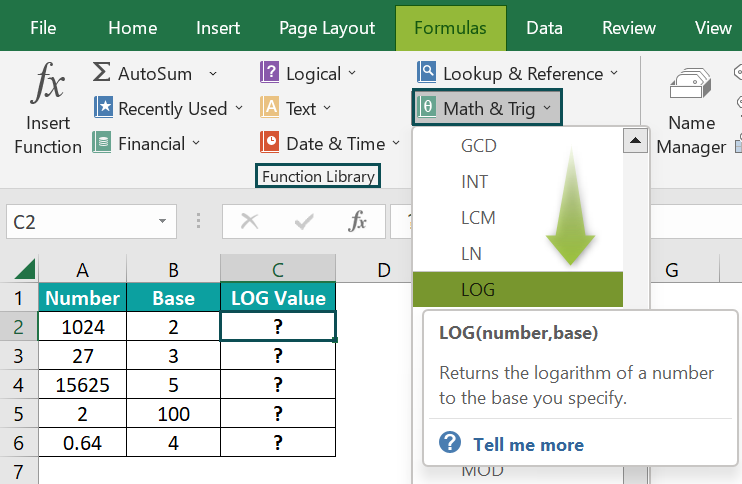Viewport: 742px width, 484px height.
Task: Click the Logical question mark icon
Action: click(x=269, y=72)
